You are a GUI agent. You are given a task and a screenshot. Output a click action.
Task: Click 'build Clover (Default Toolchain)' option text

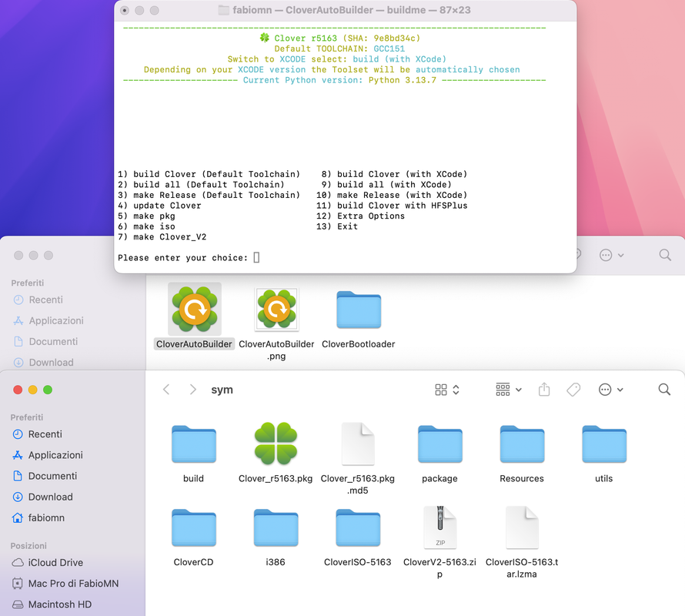click(217, 174)
